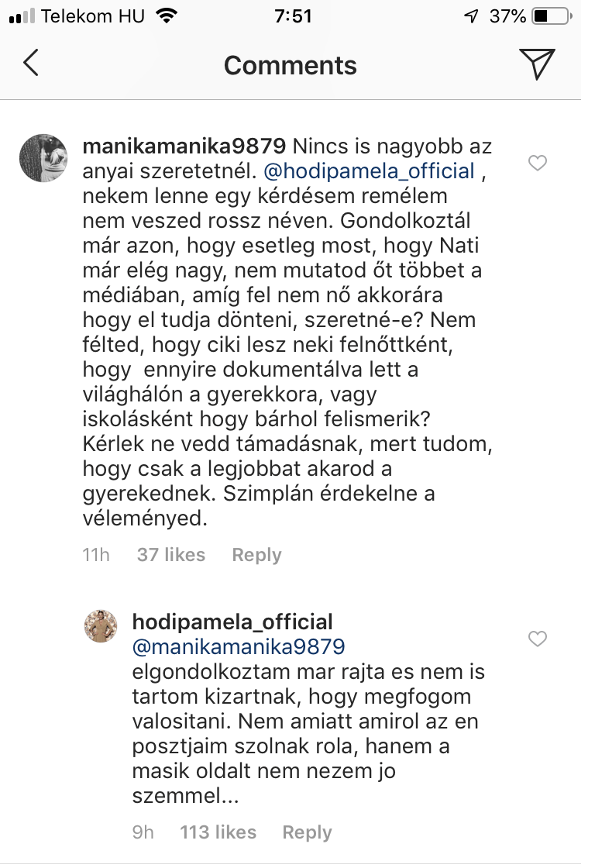View the 37 likes on the comment
Image resolution: width=595 pixels, height=868 pixels.
171,555
